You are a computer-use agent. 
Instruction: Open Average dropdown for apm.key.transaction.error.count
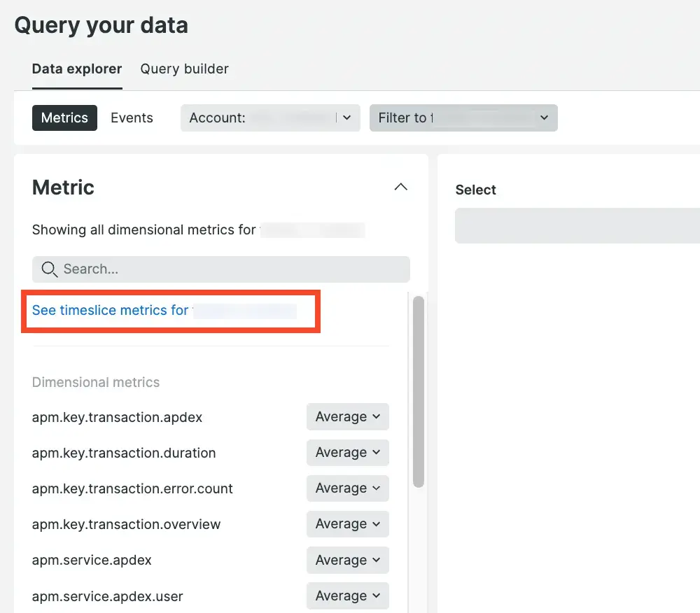(x=348, y=488)
